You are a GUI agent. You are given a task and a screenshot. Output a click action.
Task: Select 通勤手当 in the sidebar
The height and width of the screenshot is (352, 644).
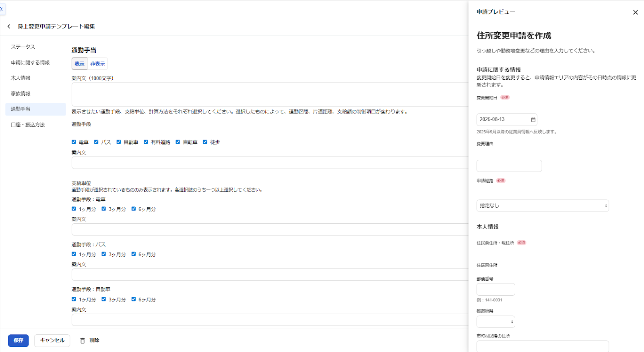coord(35,109)
